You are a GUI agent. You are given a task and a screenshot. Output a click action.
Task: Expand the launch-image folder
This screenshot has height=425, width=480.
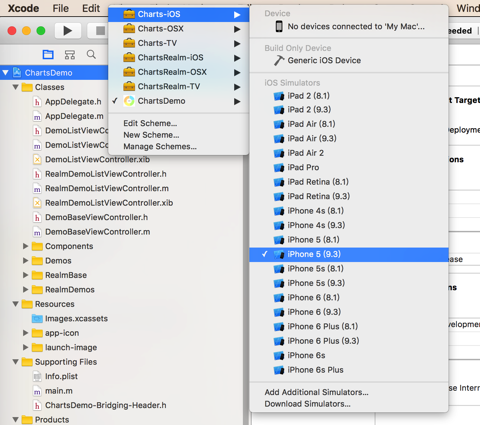25,347
